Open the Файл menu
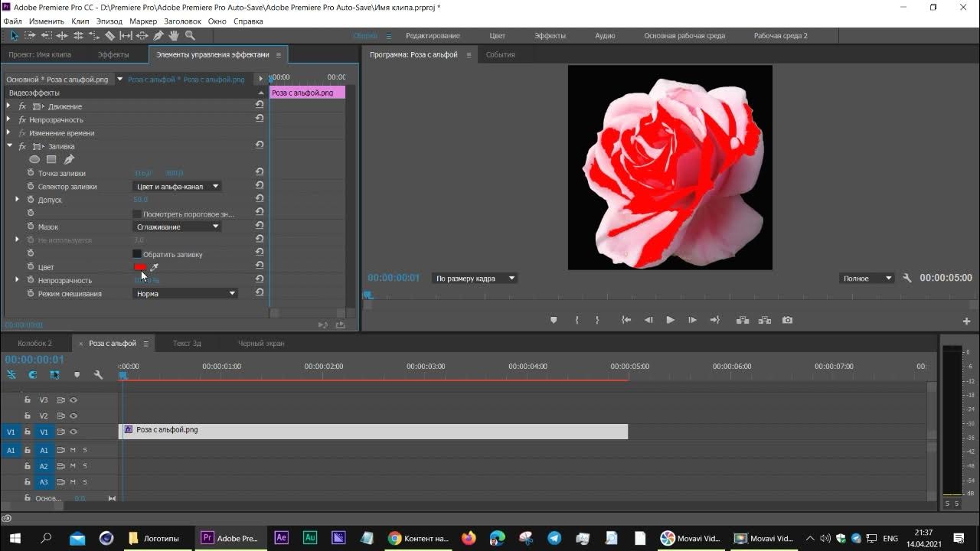Screen dimensions: 980x551 12,21
